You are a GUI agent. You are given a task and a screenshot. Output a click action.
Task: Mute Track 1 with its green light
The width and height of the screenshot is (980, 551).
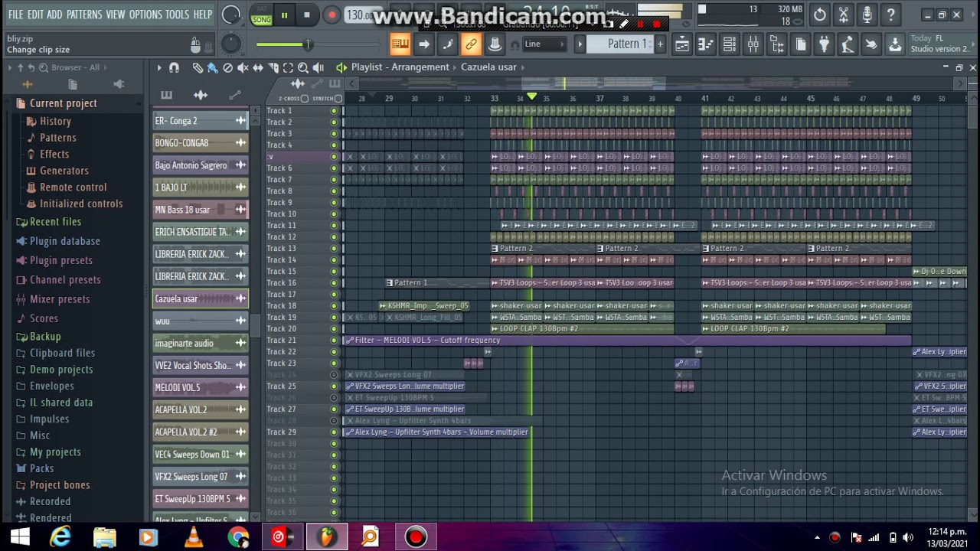[334, 111]
